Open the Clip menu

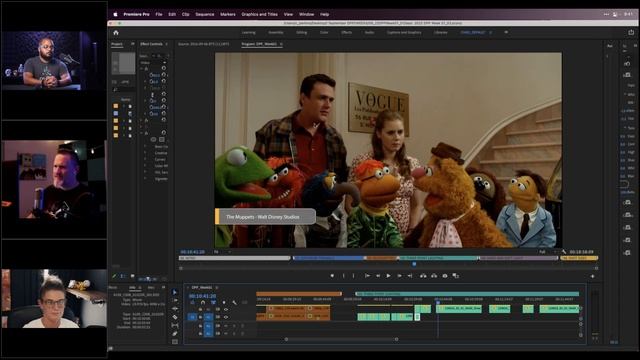(186, 14)
